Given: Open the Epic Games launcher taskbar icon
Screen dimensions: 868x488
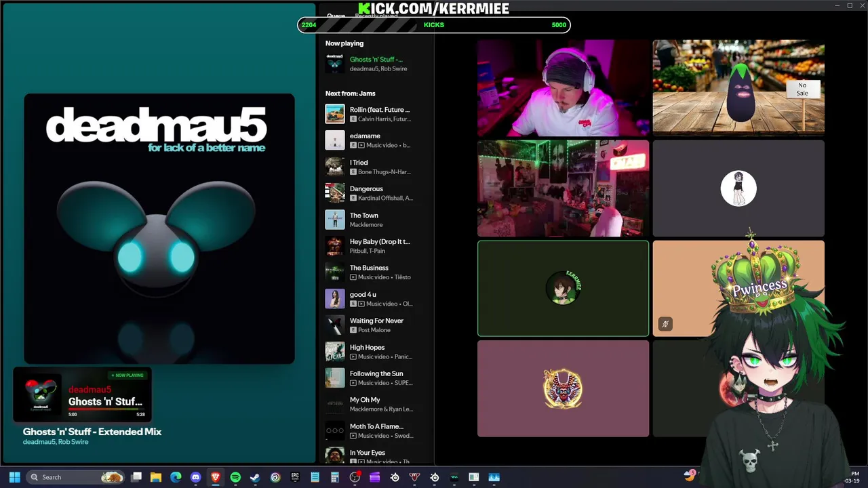Looking at the screenshot, I should pyautogui.click(x=295, y=477).
